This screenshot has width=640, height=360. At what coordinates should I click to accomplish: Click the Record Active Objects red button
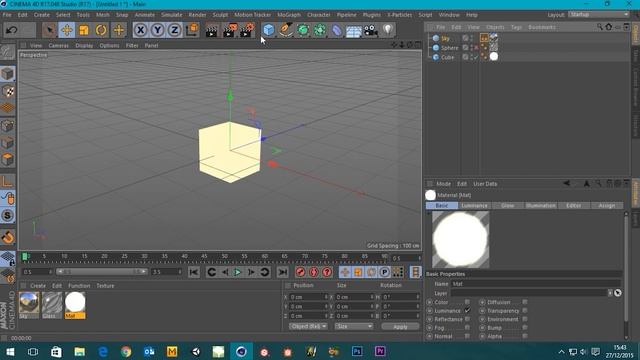click(x=300, y=272)
